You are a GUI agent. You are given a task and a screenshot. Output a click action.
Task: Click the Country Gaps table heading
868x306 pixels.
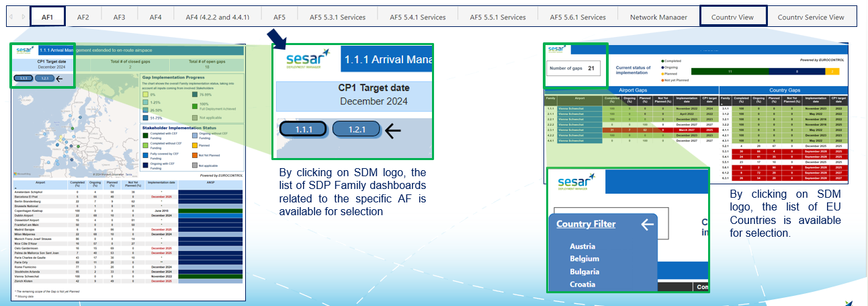pyautogui.click(x=783, y=89)
